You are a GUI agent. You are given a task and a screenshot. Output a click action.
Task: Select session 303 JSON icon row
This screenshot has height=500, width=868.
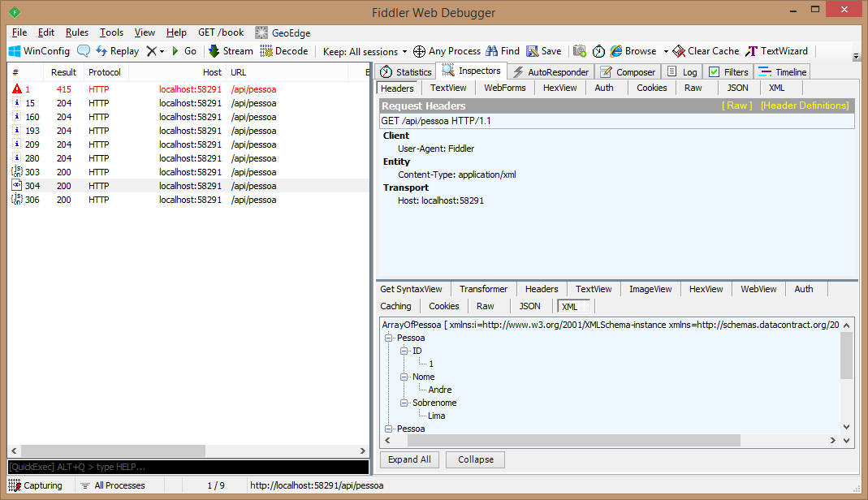coord(188,173)
